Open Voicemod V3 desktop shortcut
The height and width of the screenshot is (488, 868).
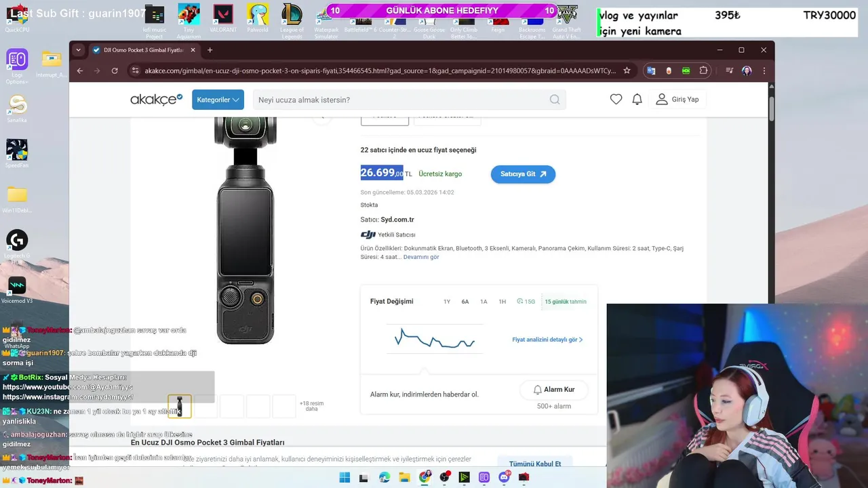tap(17, 290)
